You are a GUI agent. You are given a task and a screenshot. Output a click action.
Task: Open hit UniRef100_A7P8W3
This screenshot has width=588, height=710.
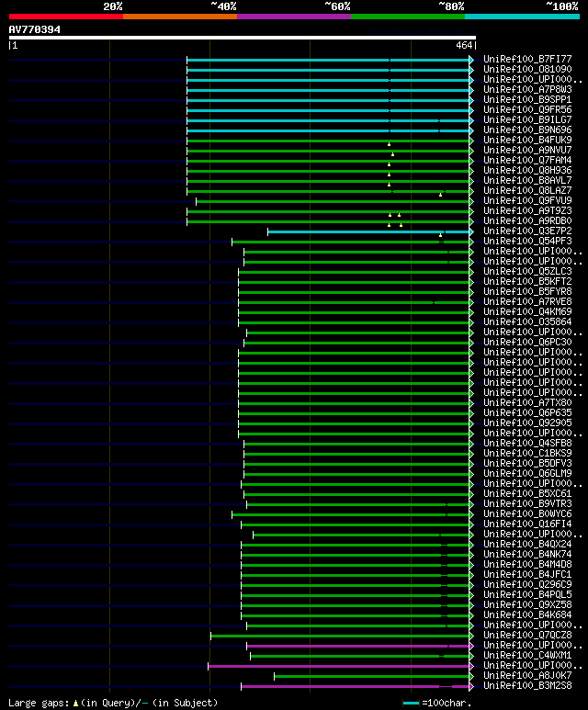click(527, 90)
